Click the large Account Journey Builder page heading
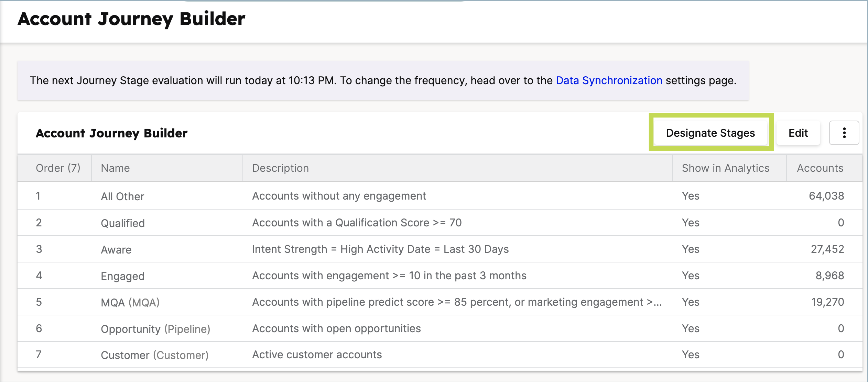868x382 pixels. (131, 19)
